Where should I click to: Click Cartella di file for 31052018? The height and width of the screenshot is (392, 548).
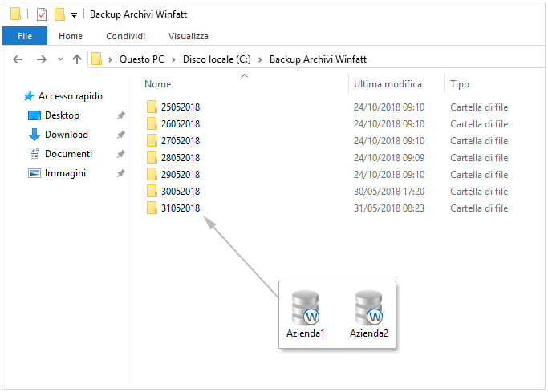point(479,208)
